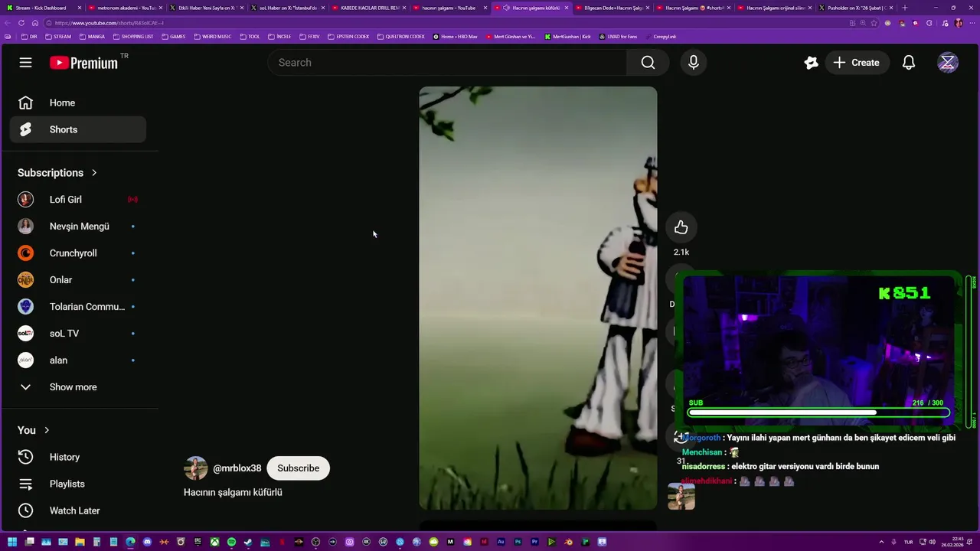Open Steam from the taskbar
The image size is (980, 551).
[x=248, y=542]
